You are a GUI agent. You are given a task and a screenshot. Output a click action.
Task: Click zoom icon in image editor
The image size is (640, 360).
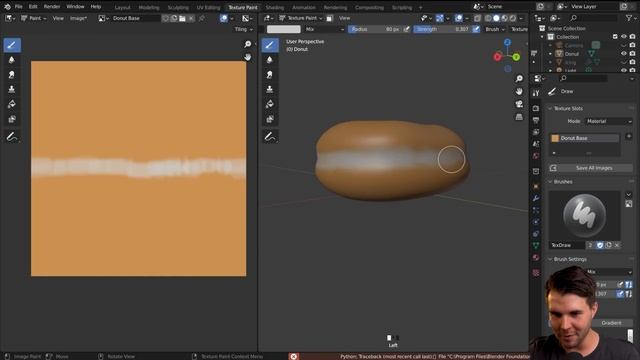(x=247, y=44)
